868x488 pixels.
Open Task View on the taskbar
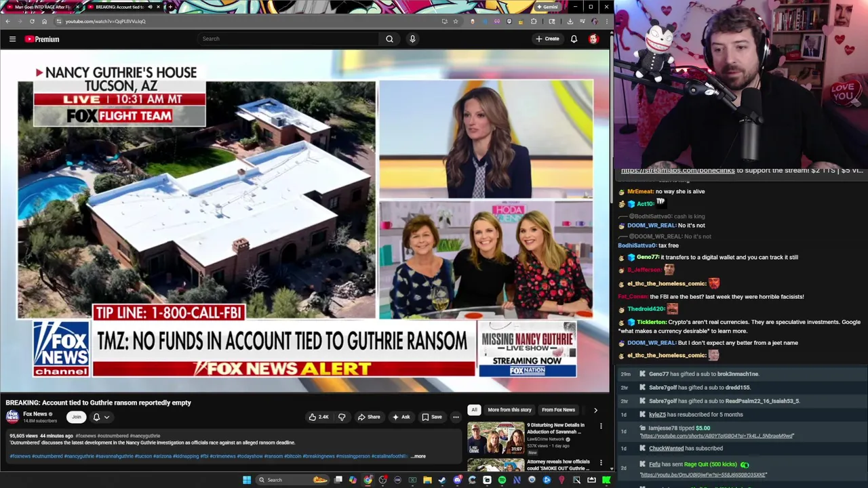coord(338,480)
